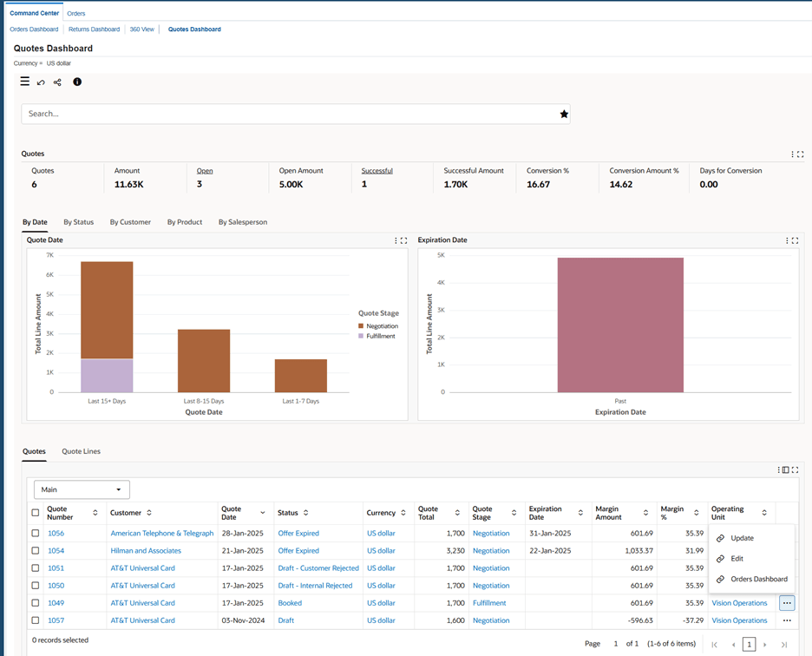Check the box for quote 1049
This screenshot has width=812, height=656.
(36, 602)
